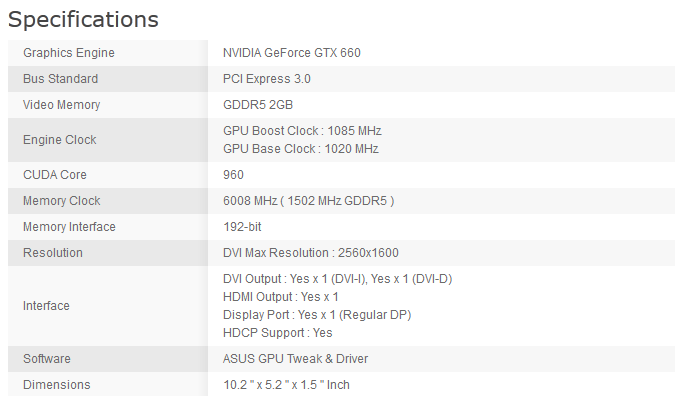Image resolution: width=675 pixels, height=396 pixels.
Task: Click the Specifications heading
Action: tap(83, 19)
